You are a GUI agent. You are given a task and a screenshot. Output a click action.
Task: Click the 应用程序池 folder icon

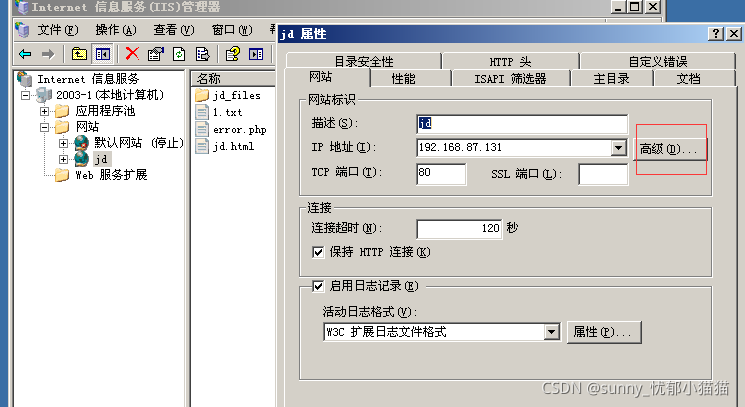62,111
